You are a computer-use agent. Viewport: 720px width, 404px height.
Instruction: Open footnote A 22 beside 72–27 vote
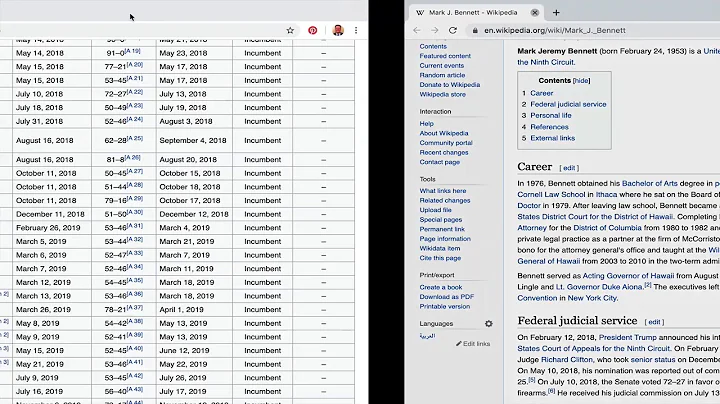[x=135, y=92]
